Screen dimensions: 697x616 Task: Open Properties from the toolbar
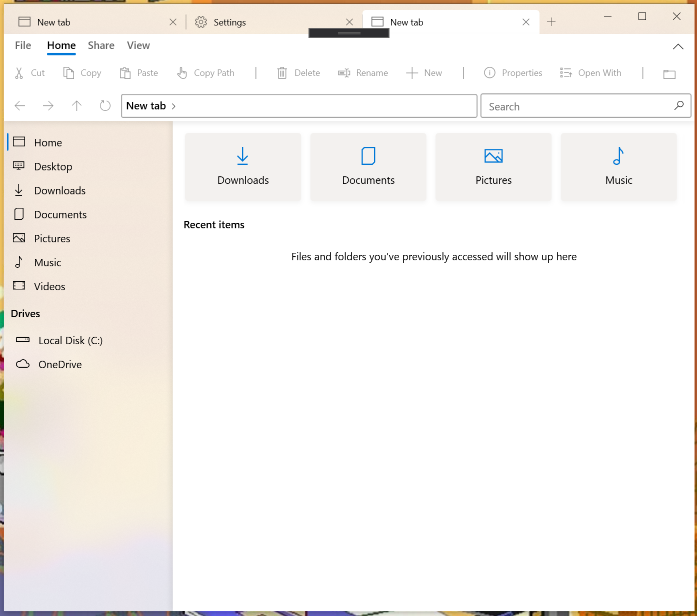[513, 72]
